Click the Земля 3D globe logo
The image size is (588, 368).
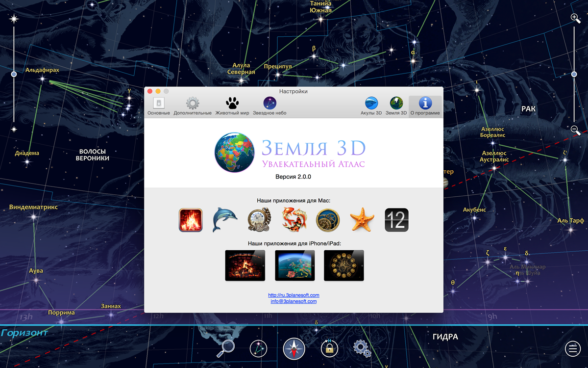(235, 152)
